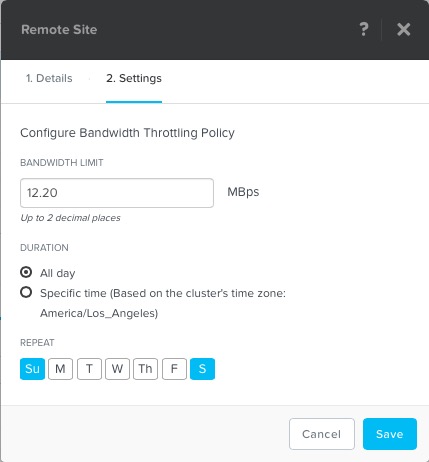429x462 pixels.
Task: Click the America/Los_Angeles time zone text
Action: (x=99, y=313)
